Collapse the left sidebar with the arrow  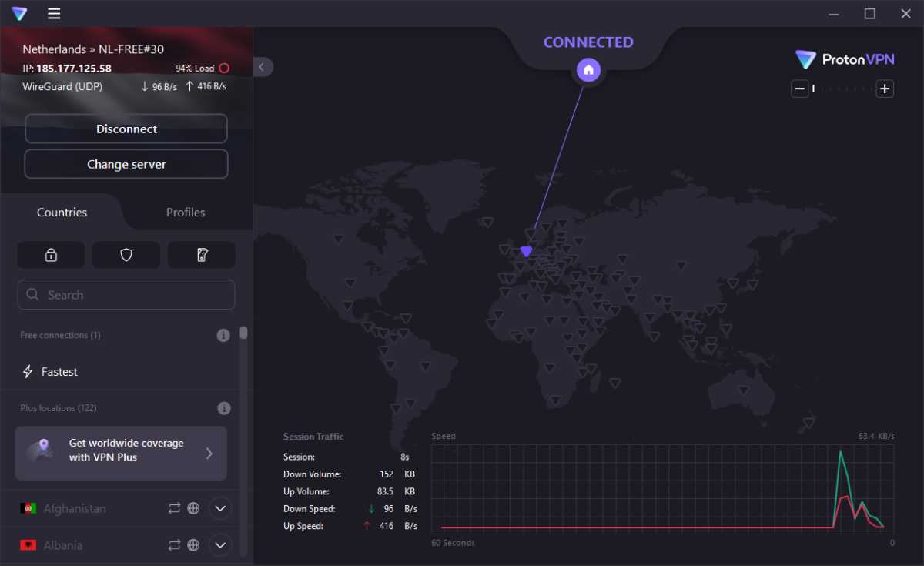[263, 67]
